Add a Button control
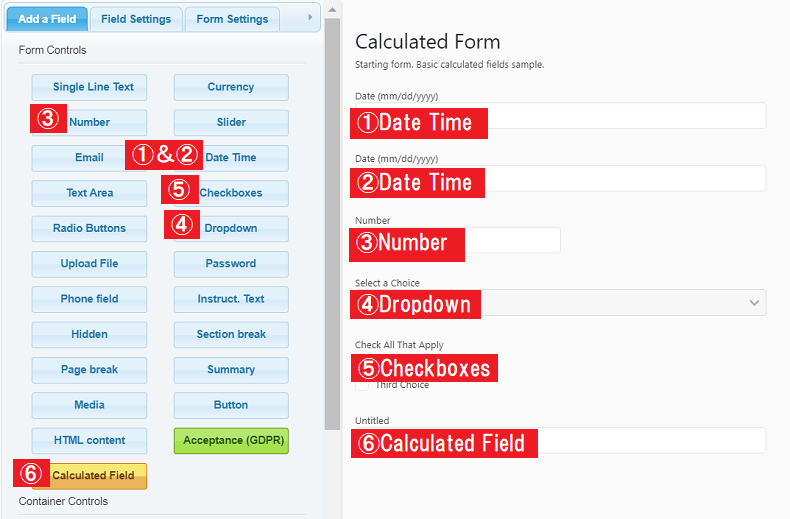Screen dimensions: 790x519 [x=231, y=405]
